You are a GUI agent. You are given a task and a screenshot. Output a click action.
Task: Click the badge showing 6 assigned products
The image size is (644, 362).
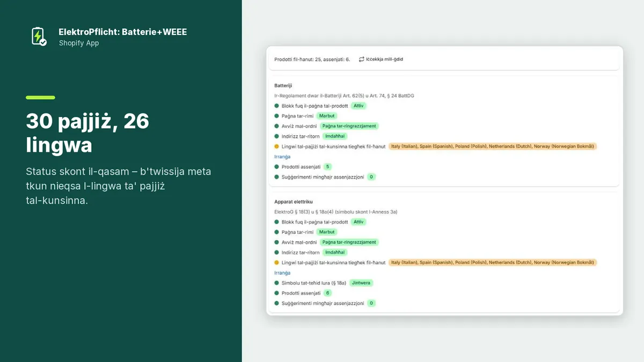point(328,293)
